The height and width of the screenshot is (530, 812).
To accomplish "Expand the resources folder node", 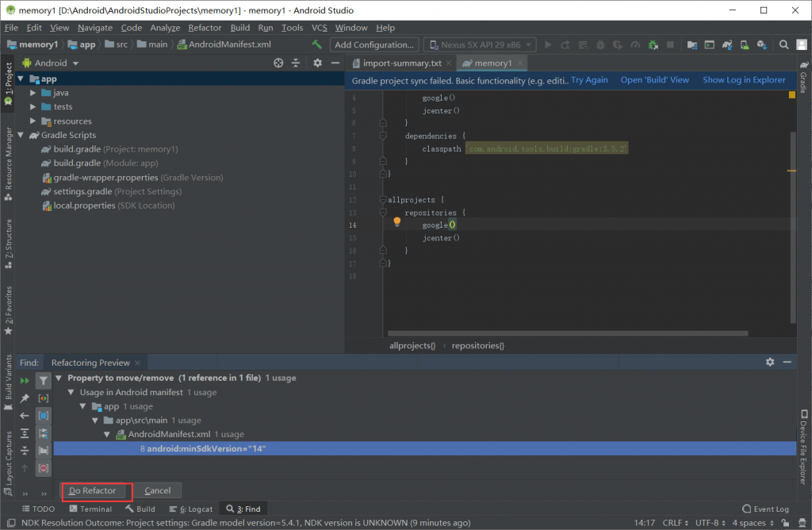I will (33, 121).
